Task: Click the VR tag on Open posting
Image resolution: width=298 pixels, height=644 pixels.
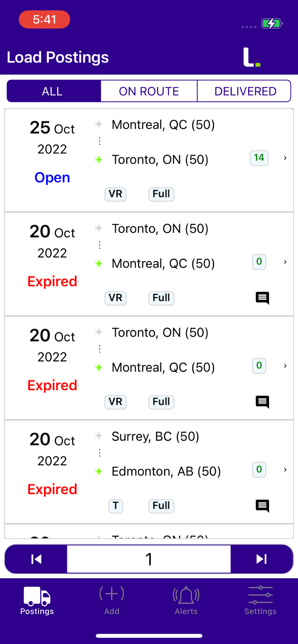Action: (115, 194)
